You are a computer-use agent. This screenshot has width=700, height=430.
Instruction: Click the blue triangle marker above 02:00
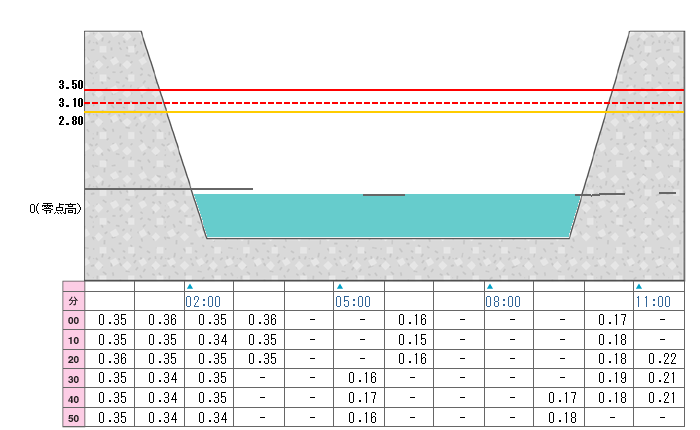click(189, 287)
